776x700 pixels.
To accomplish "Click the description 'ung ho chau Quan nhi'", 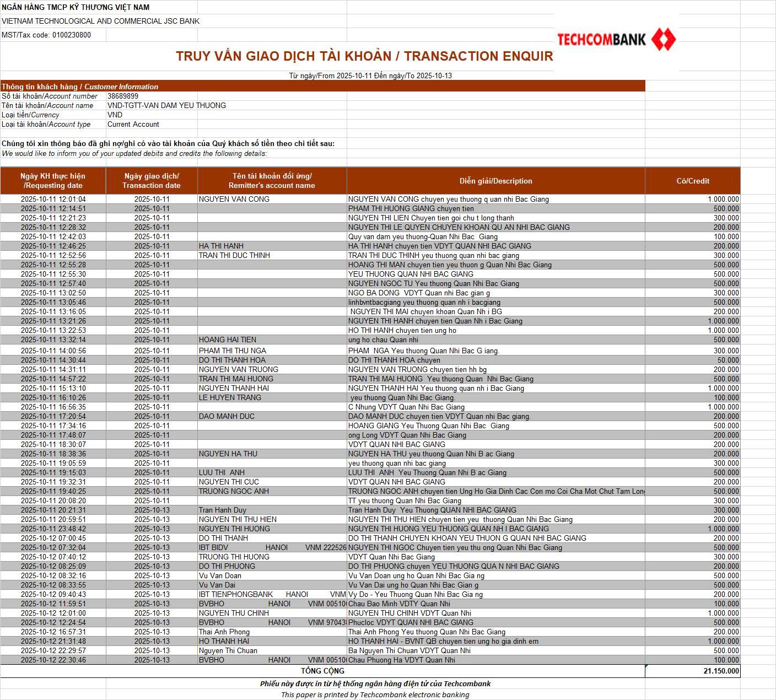I will 383,340.
